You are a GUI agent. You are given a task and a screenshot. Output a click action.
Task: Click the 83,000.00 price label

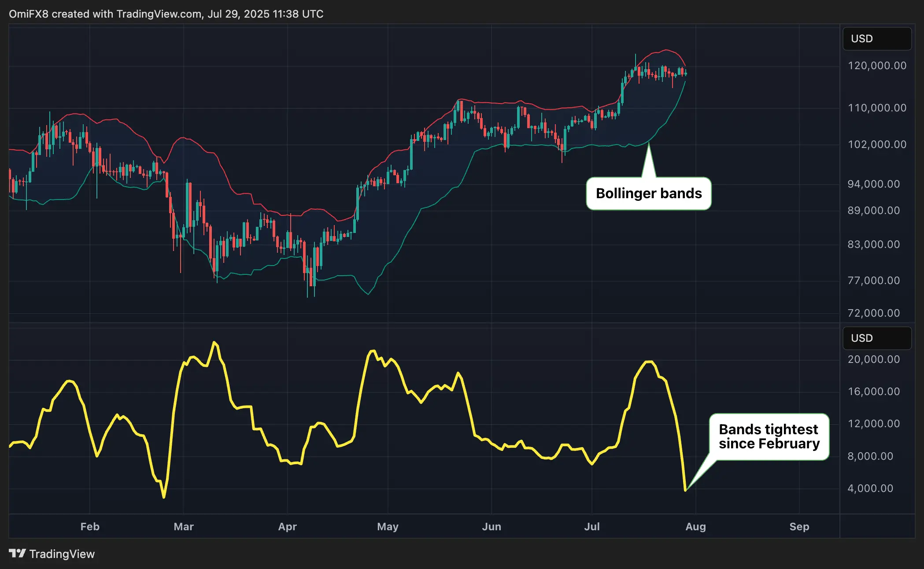[874, 244]
